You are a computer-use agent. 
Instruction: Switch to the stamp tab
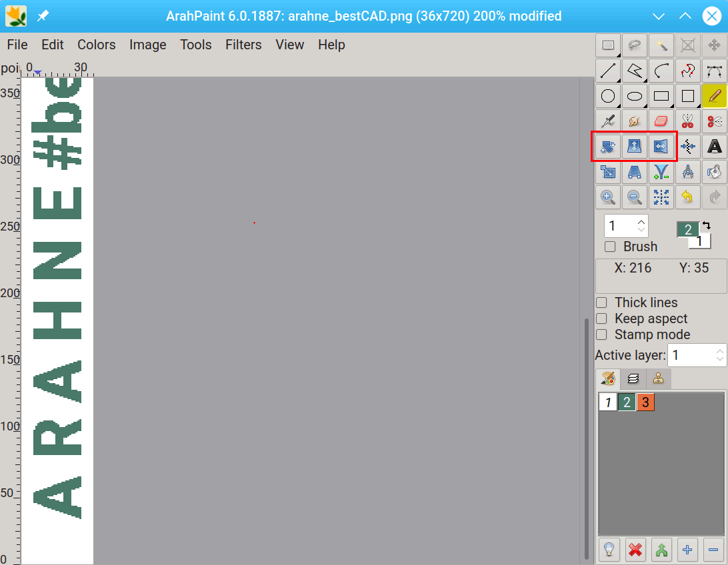pos(659,378)
